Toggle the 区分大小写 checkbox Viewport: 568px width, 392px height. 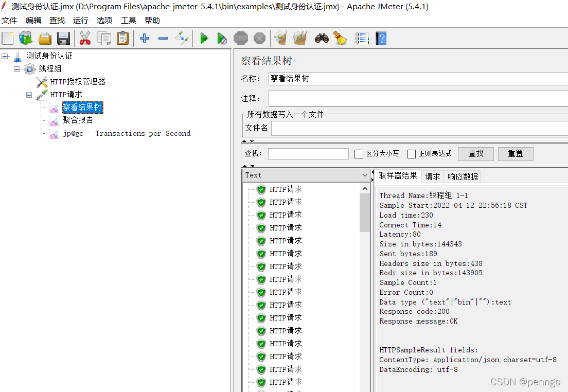(x=359, y=154)
